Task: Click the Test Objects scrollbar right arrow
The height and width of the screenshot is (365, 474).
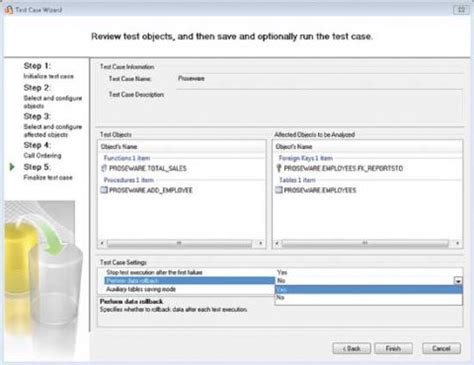Action: (x=260, y=243)
